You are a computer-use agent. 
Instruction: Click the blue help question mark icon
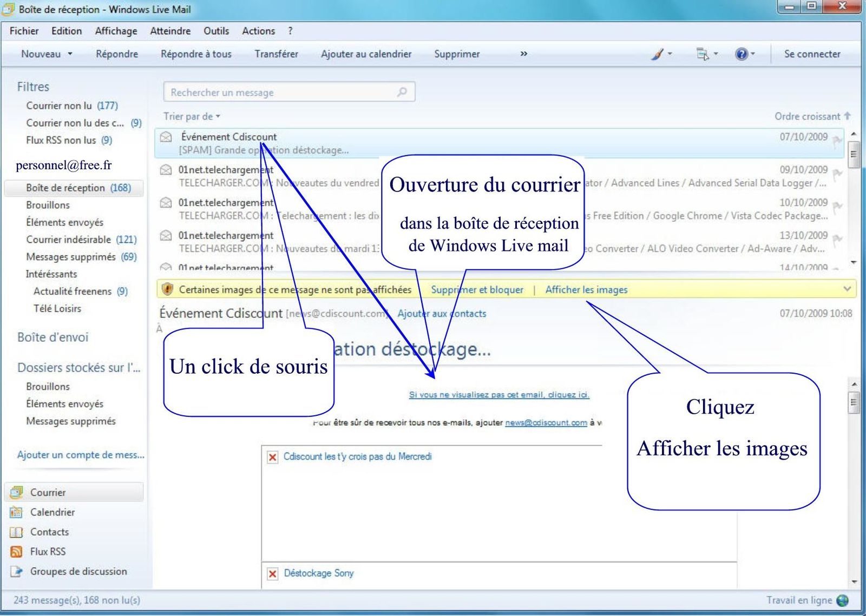coord(741,54)
